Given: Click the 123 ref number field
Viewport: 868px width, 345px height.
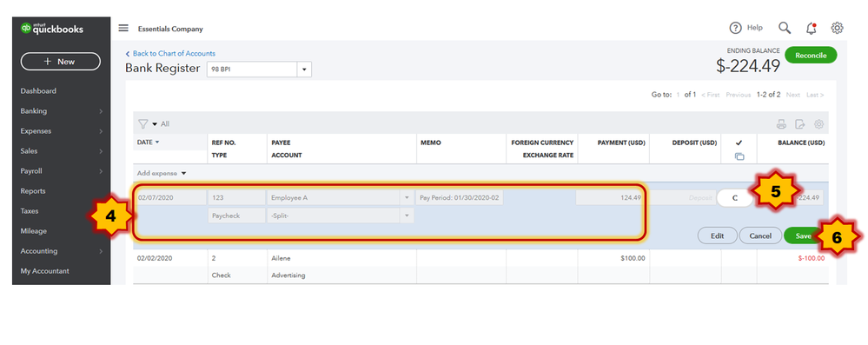Looking at the screenshot, I should point(236,197).
